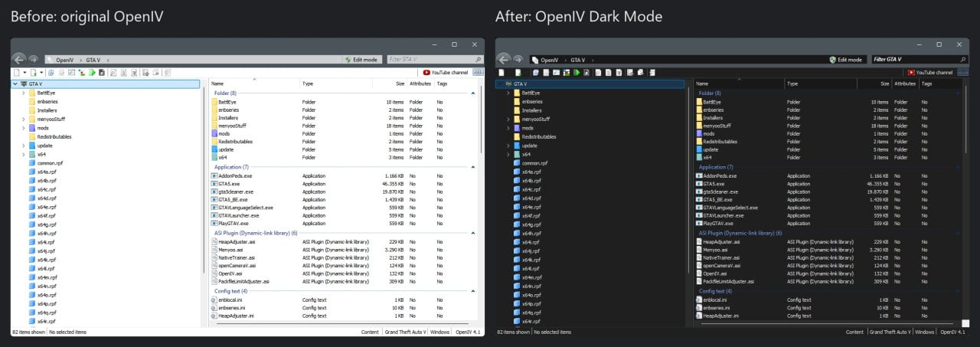The height and width of the screenshot is (347, 980).
Task: Click the add-file green plus icon in Dark Mode toolbar
Action: point(518,73)
